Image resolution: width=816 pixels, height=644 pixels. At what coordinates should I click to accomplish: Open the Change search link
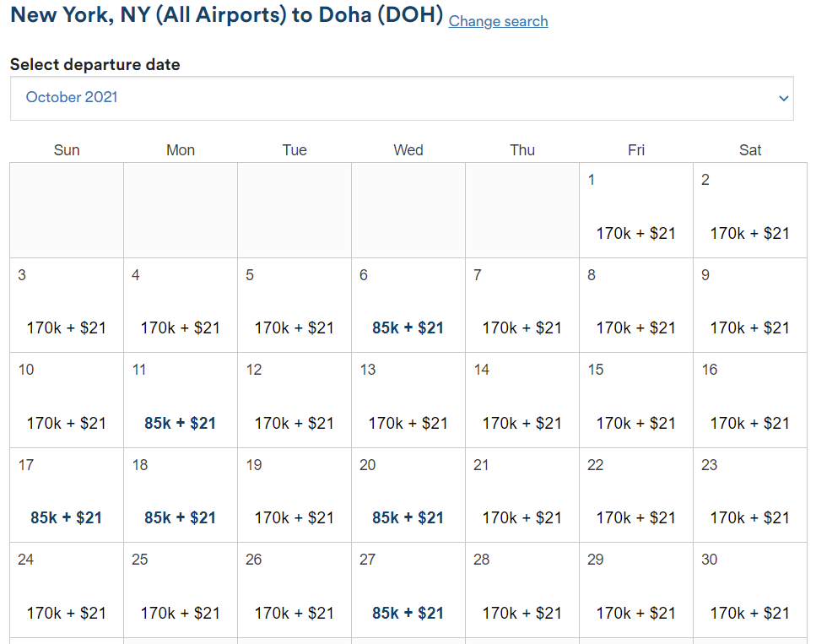coord(498,21)
